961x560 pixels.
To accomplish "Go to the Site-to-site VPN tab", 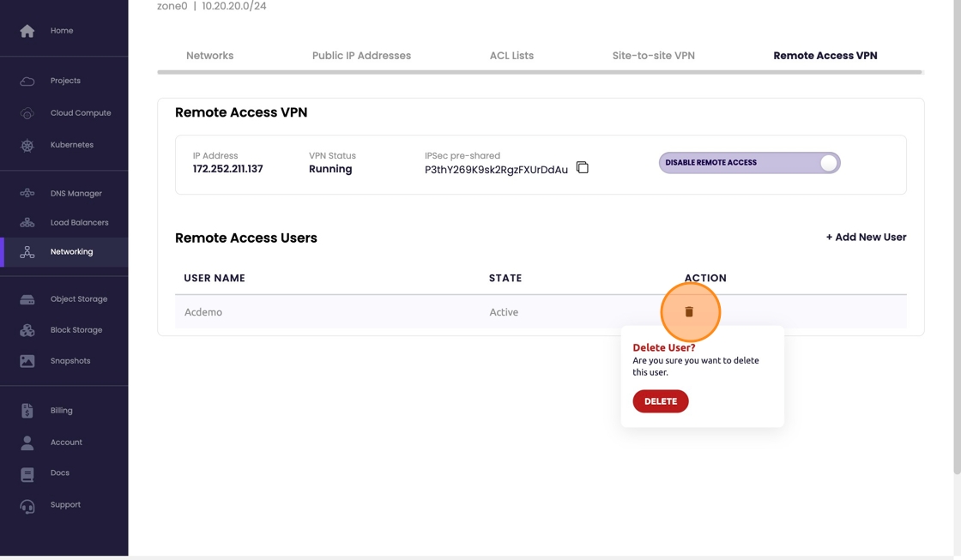I will coord(653,56).
